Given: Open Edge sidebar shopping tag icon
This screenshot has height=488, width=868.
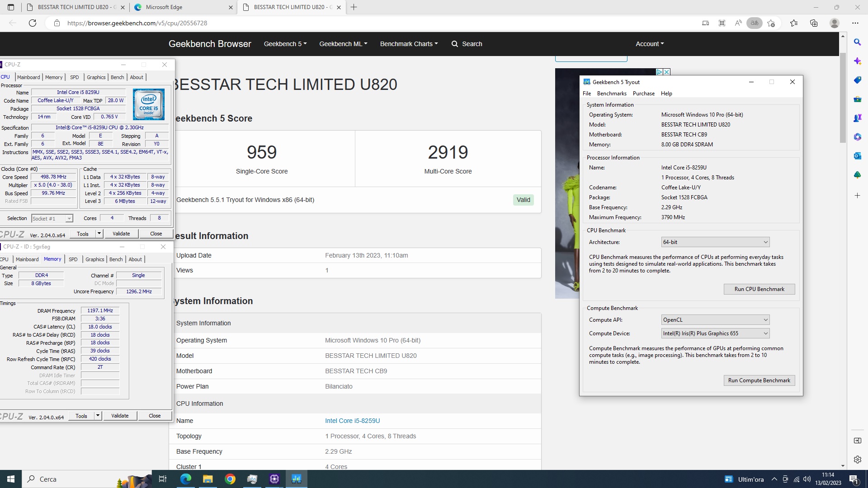Looking at the screenshot, I should [858, 80].
